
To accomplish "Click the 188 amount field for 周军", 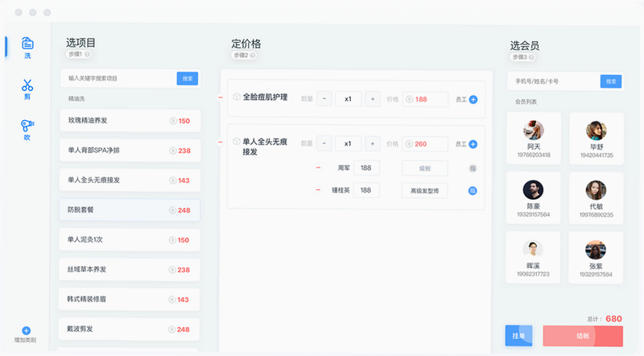I will click(366, 168).
